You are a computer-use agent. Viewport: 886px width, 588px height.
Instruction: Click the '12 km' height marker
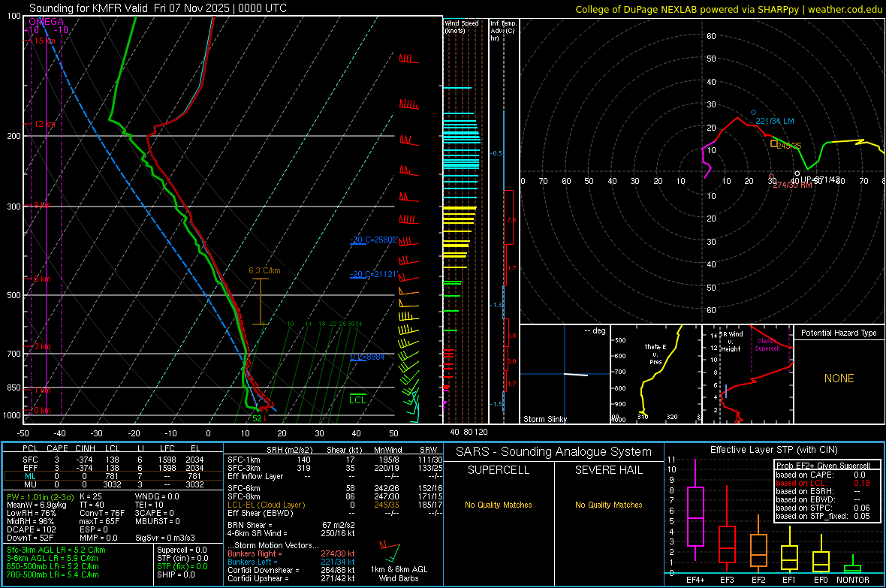coord(44,124)
